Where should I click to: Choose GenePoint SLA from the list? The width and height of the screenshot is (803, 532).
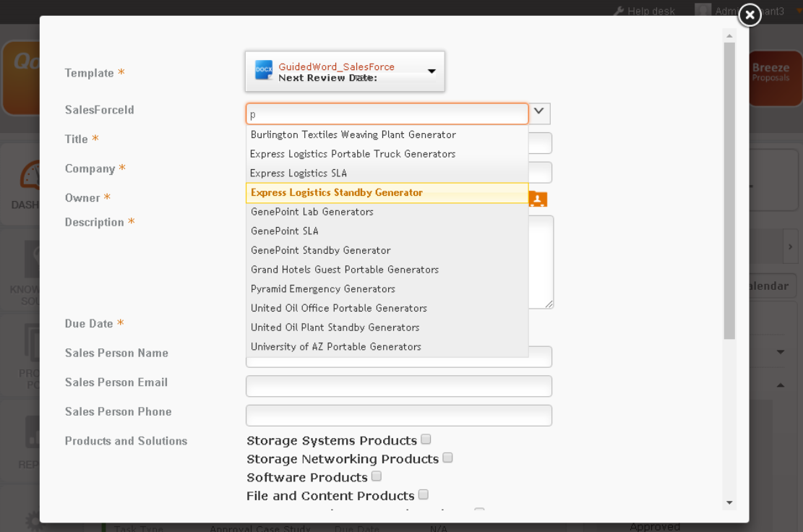(x=387, y=231)
